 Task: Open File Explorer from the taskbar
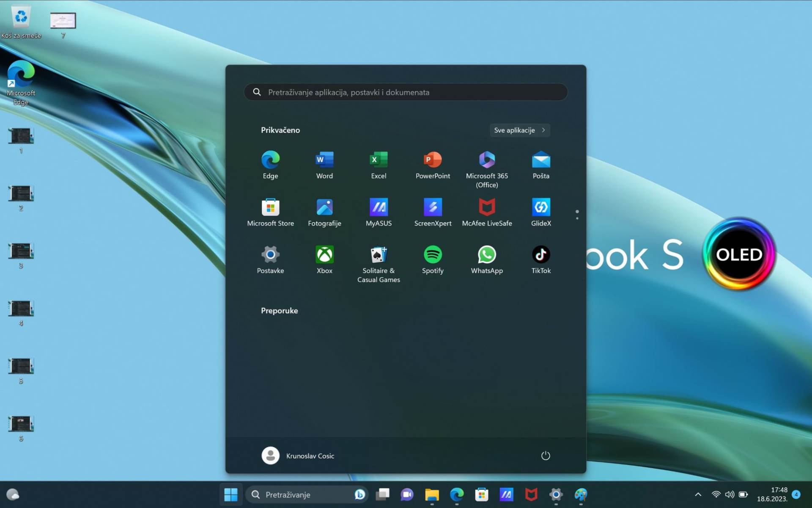coord(432,494)
